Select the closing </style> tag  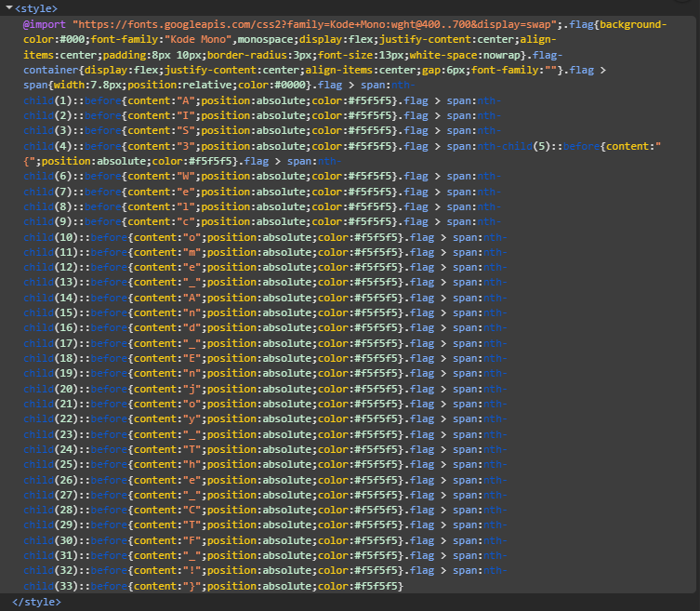[x=36, y=602]
